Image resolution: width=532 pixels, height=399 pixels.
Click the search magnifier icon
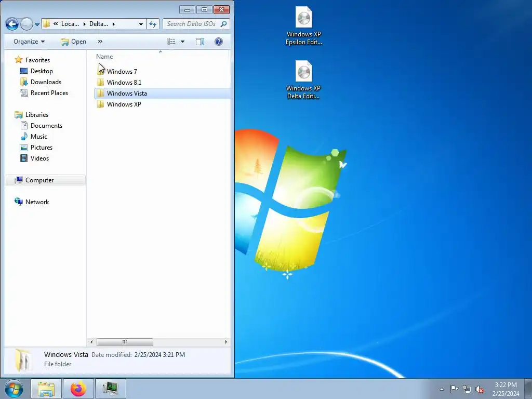click(223, 24)
